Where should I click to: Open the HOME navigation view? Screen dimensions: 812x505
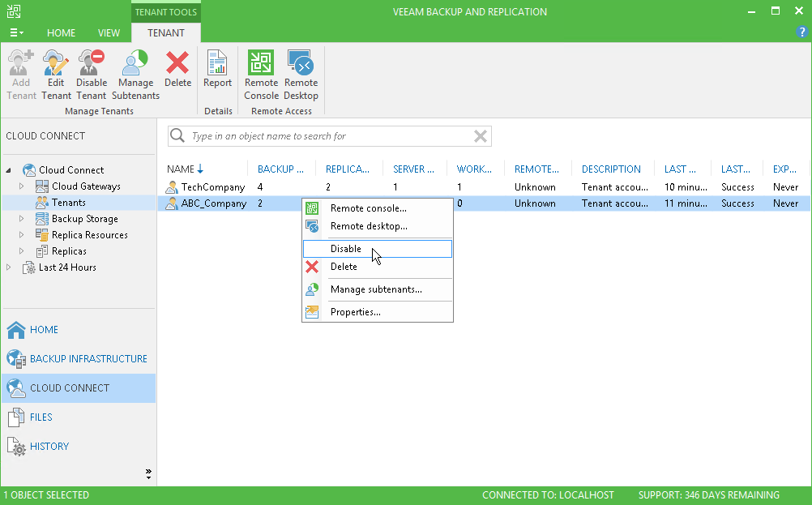click(x=79, y=330)
